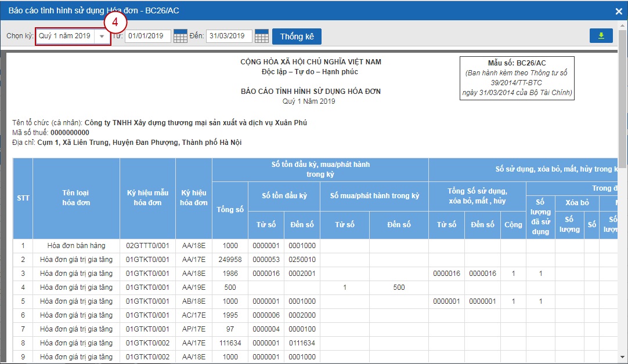The width and height of the screenshot is (628, 364).
Task: Click 'AA/17E' symbol in row 2
Action: click(193, 260)
